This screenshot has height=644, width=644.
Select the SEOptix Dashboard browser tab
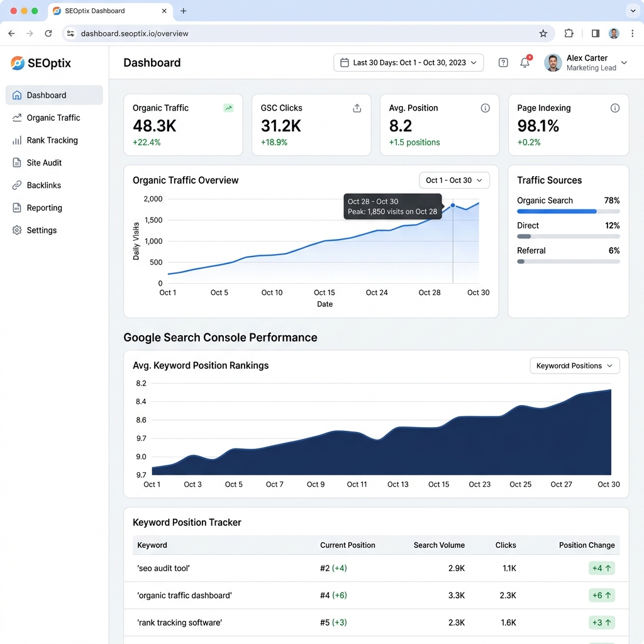click(110, 11)
